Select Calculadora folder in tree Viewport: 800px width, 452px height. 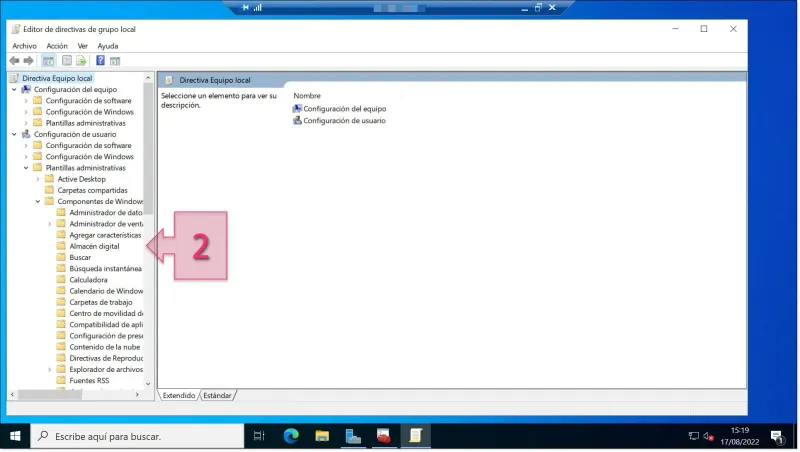(88, 280)
